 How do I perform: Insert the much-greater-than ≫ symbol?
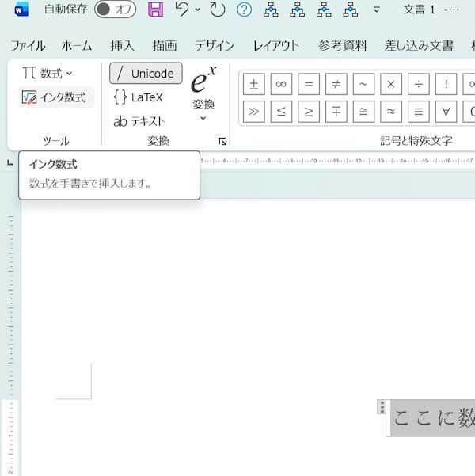click(254, 112)
